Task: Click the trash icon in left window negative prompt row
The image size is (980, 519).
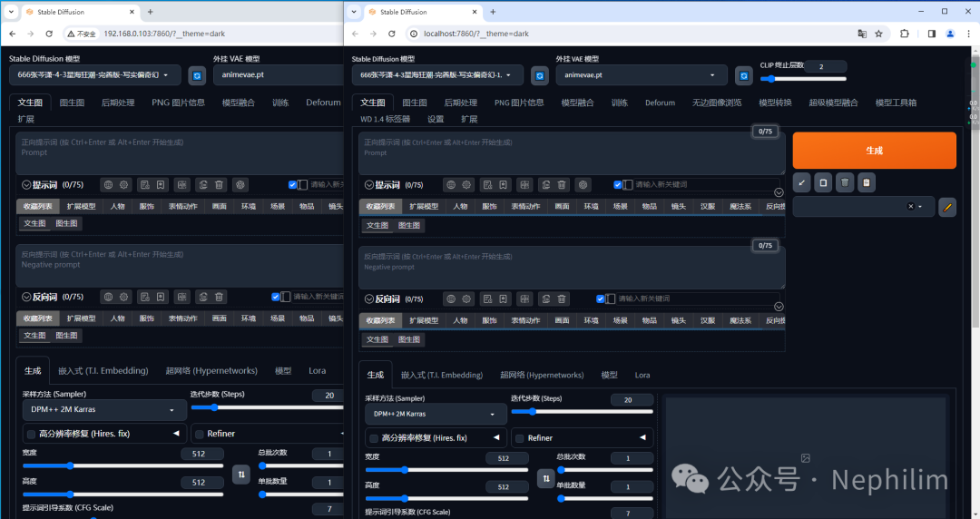Action: tap(219, 297)
